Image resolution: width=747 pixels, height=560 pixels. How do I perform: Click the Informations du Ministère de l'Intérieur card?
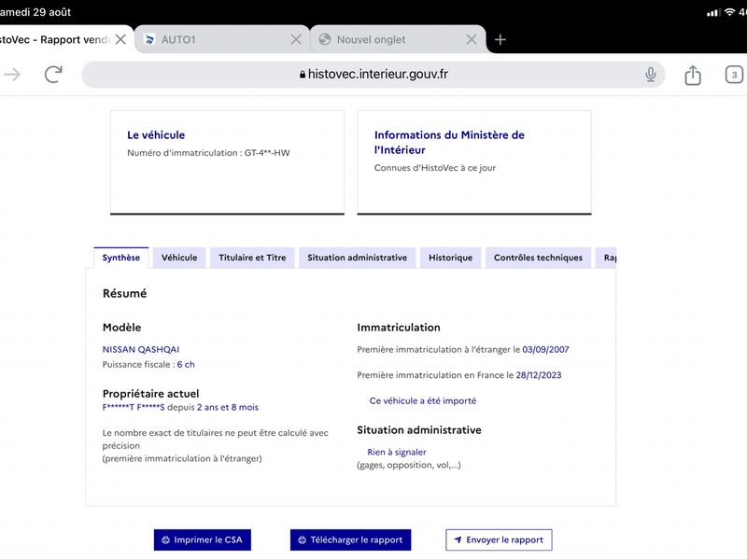pos(474,162)
